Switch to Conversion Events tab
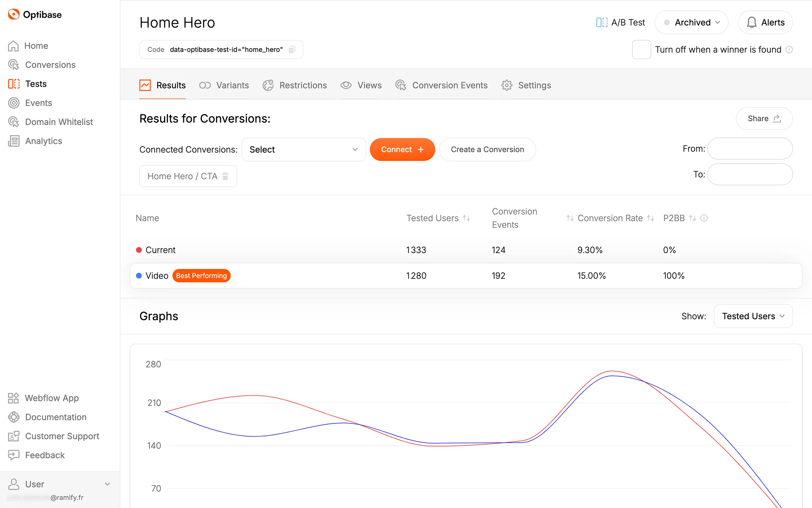 [441, 85]
